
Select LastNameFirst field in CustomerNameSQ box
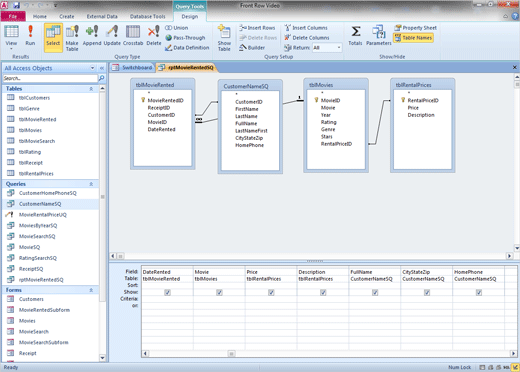251,131
